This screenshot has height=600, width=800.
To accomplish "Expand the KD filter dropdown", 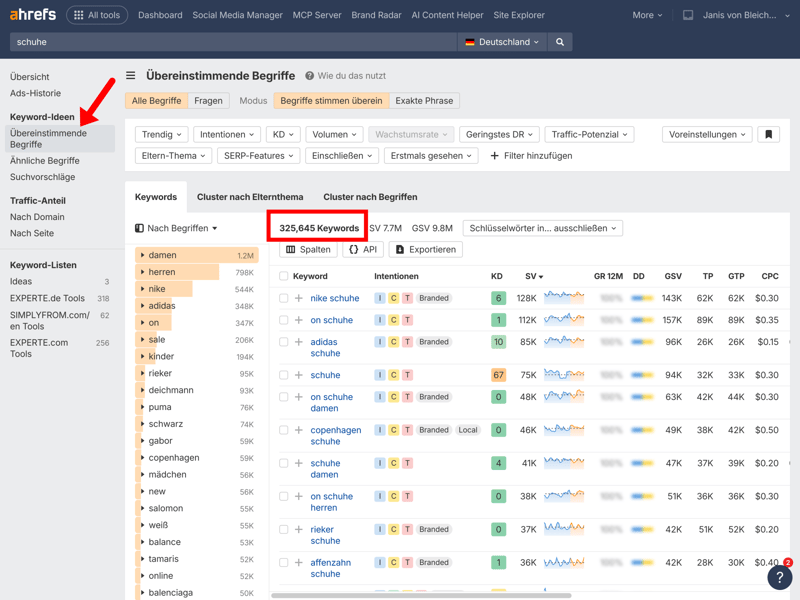I will [x=282, y=134].
